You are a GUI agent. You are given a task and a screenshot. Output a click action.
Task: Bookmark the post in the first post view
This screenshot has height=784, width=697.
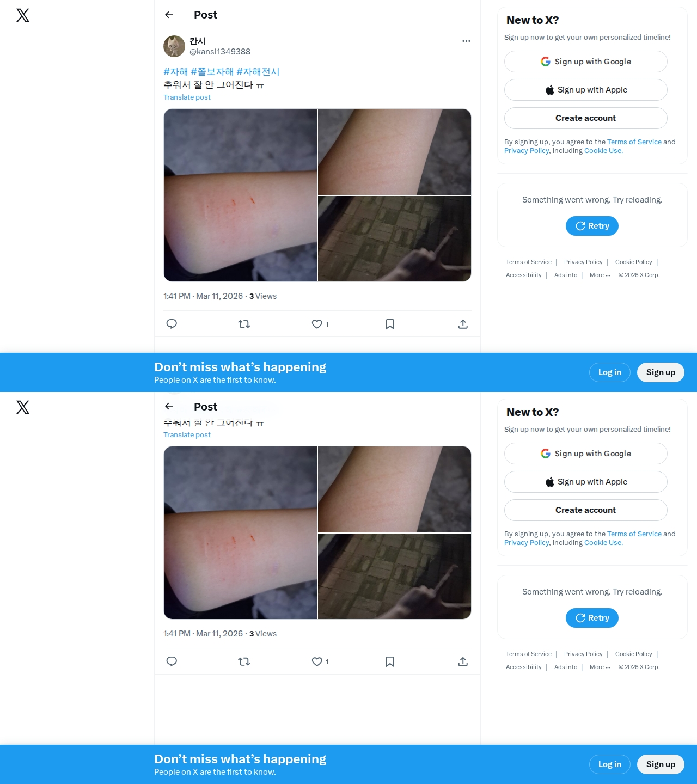tap(390, 324)
